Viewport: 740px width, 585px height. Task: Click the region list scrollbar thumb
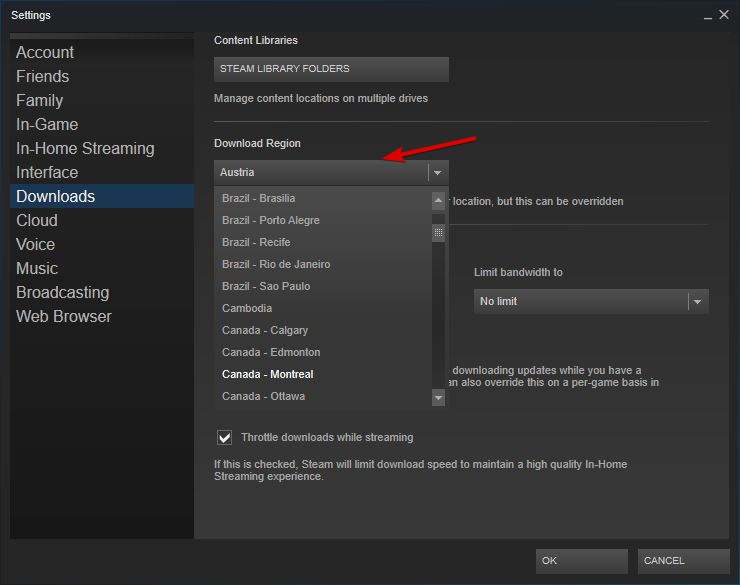[438, 233]
